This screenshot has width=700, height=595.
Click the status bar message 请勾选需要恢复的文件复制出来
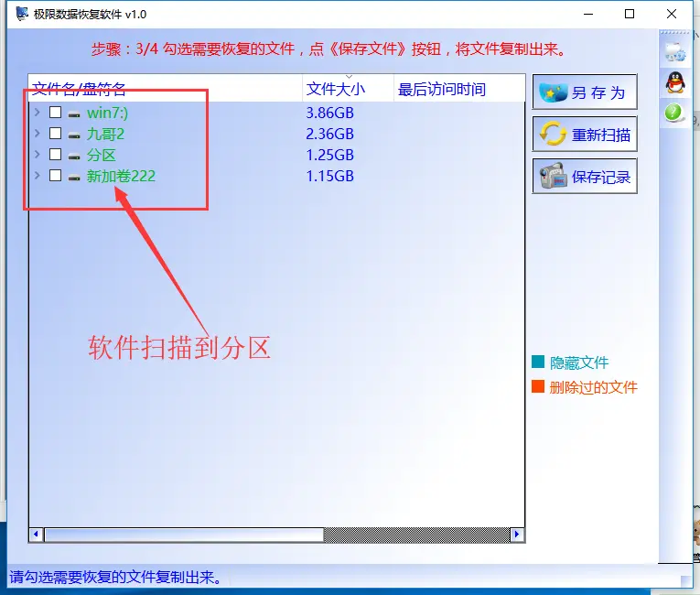click(x=115, y=577)
